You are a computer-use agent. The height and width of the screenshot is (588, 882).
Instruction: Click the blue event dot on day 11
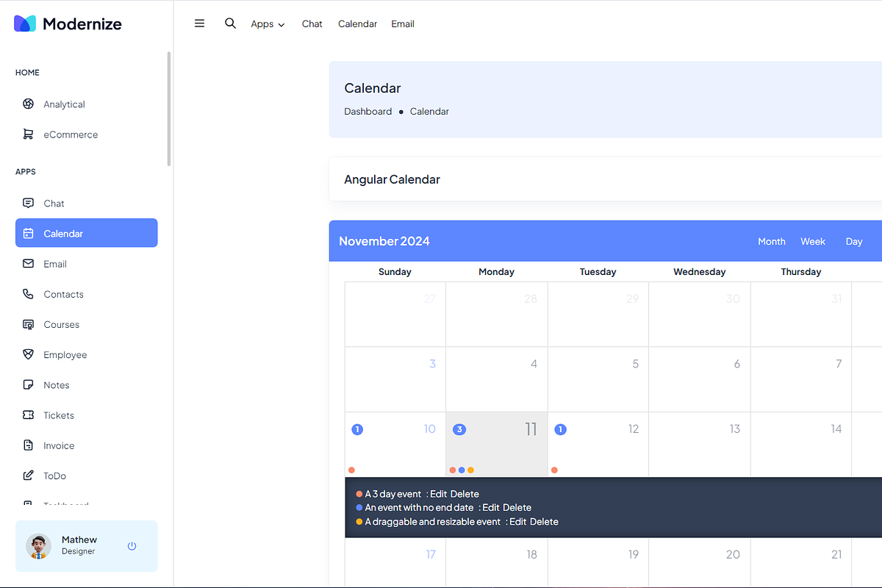(x=462, y=470)
